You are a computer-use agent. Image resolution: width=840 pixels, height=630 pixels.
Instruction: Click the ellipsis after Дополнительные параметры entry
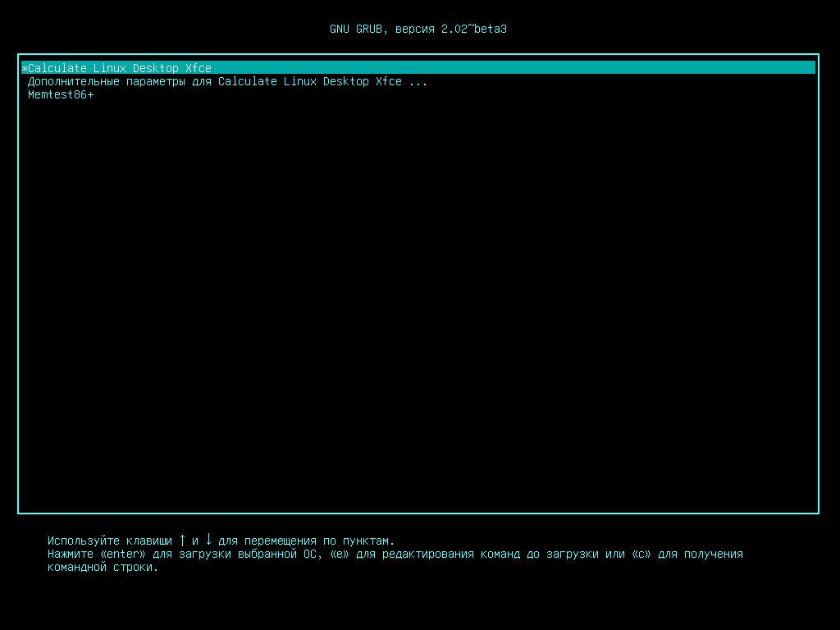point(420,81)
